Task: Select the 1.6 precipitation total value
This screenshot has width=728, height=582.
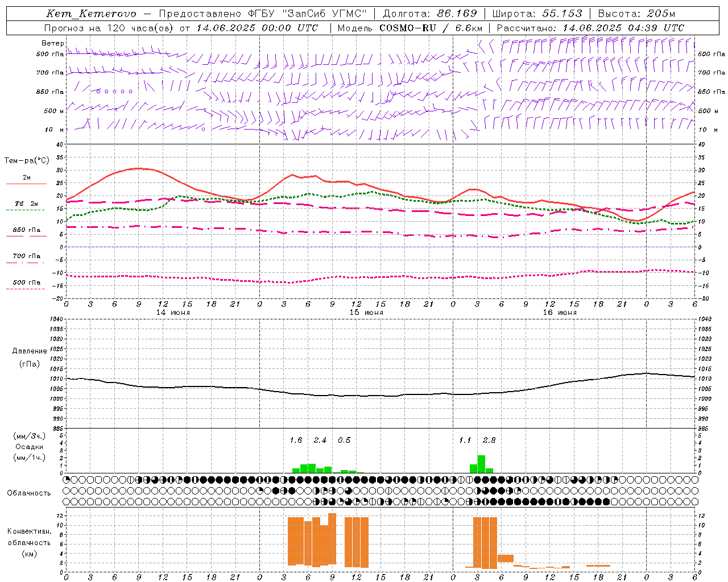Action: [296, 440]
